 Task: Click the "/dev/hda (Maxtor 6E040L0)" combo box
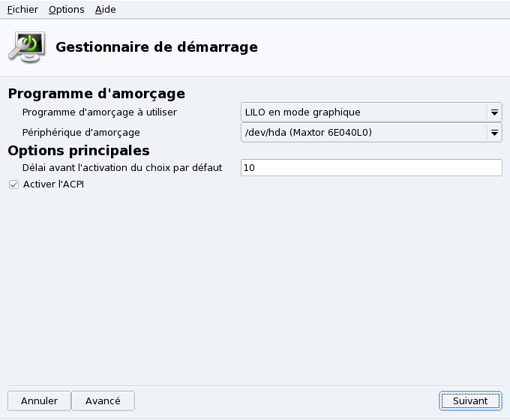click(x=364, y=133)
